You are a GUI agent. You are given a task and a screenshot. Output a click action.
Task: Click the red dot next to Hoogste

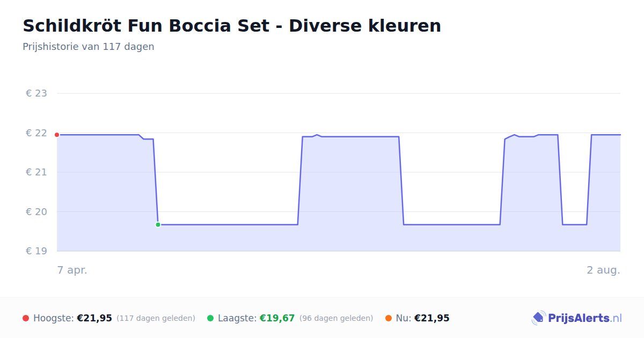pos(26,318)
